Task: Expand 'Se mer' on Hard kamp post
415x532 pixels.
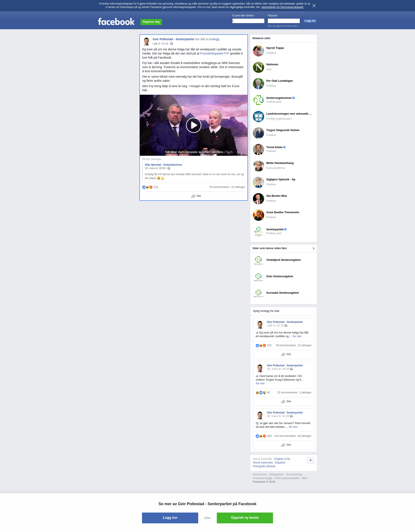Action: click(x=260, y=383)
